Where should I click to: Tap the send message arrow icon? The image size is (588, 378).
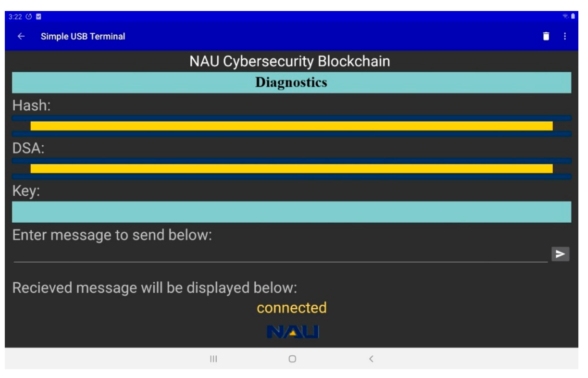click(560, 254)
